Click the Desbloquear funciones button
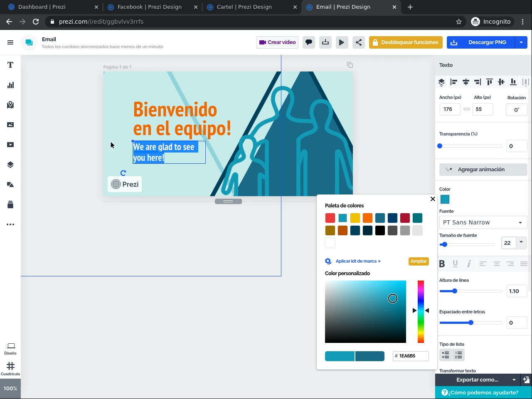This screenshot has width=532, height=399. 405,42
